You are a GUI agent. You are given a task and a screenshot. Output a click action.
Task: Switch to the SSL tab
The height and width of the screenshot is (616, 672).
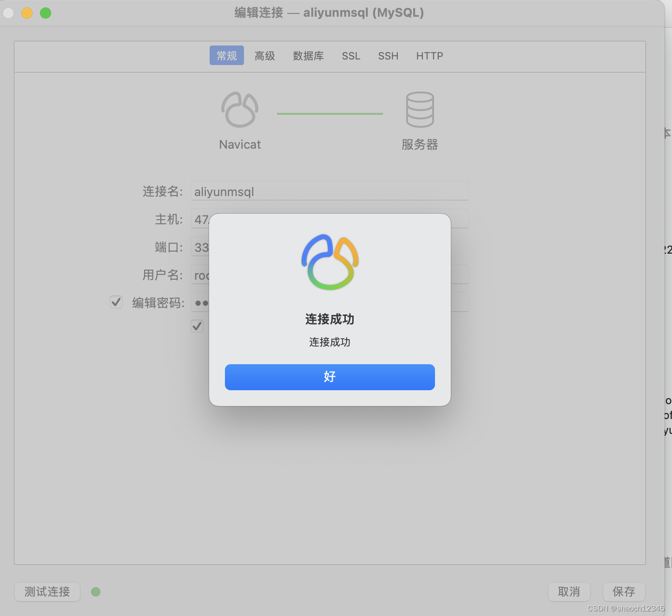(x=351, y=56)
